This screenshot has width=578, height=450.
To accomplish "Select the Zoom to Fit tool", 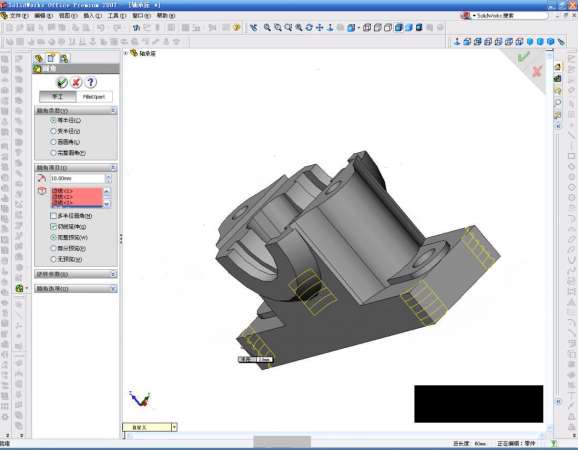I will [267, 28].
